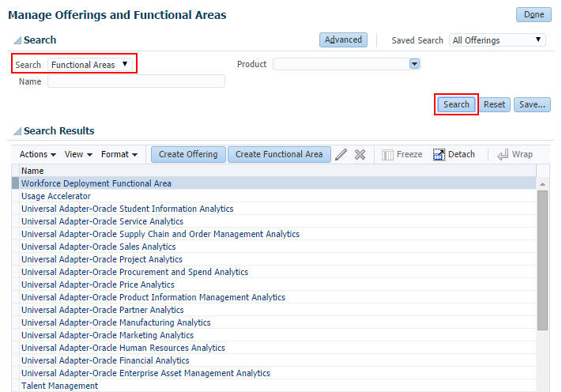Click the results vertical scrollbar
Viewport: 562px width, 392px height.
pos(542,261)
